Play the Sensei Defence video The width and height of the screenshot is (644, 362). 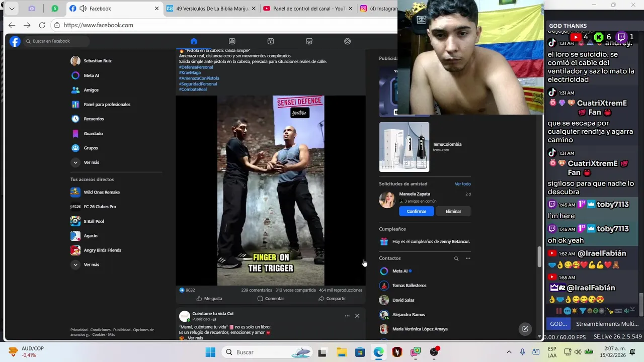click(x=271, y=191)
